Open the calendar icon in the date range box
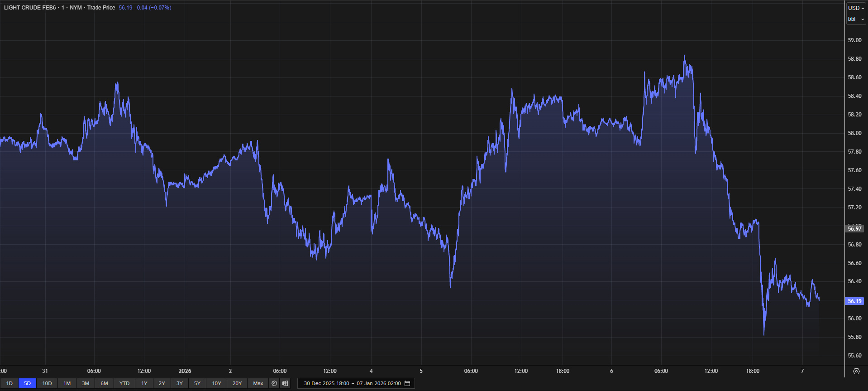The image size is (868, 391). click(x=407, y=383)
